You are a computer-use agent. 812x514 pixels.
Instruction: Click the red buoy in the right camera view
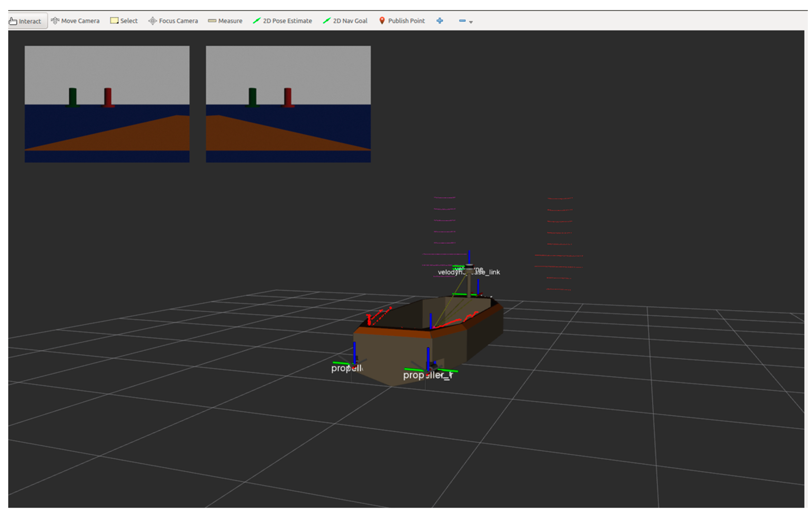(x=288, y=97)
